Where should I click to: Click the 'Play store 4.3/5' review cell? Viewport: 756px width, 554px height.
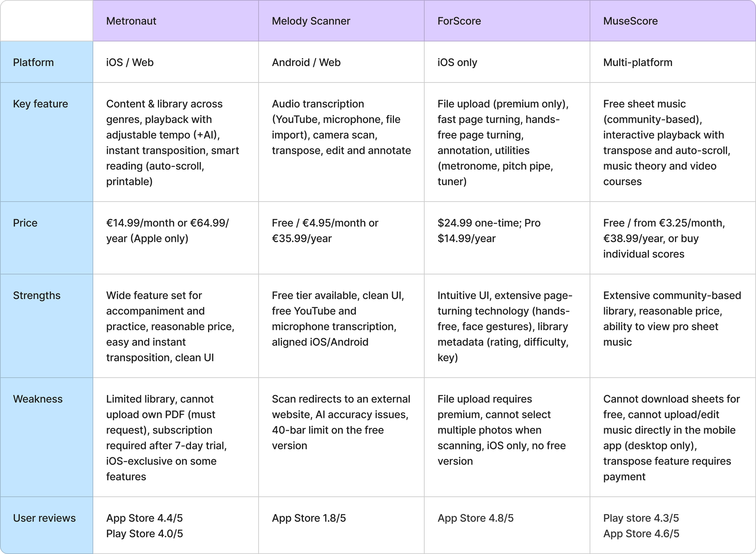(x=673, y=525)
